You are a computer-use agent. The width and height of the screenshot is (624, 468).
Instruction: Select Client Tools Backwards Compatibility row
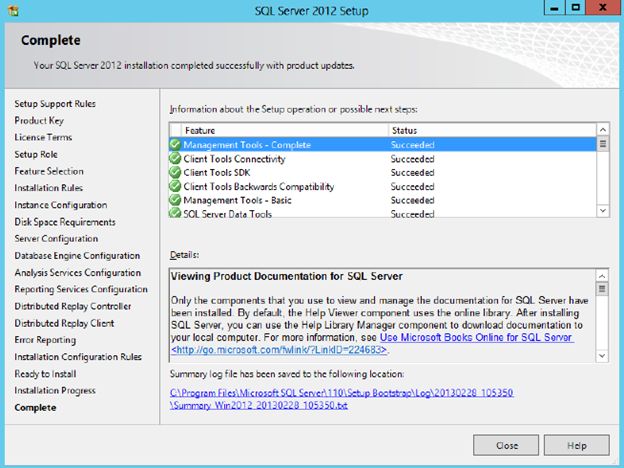[x=383, y=186]
